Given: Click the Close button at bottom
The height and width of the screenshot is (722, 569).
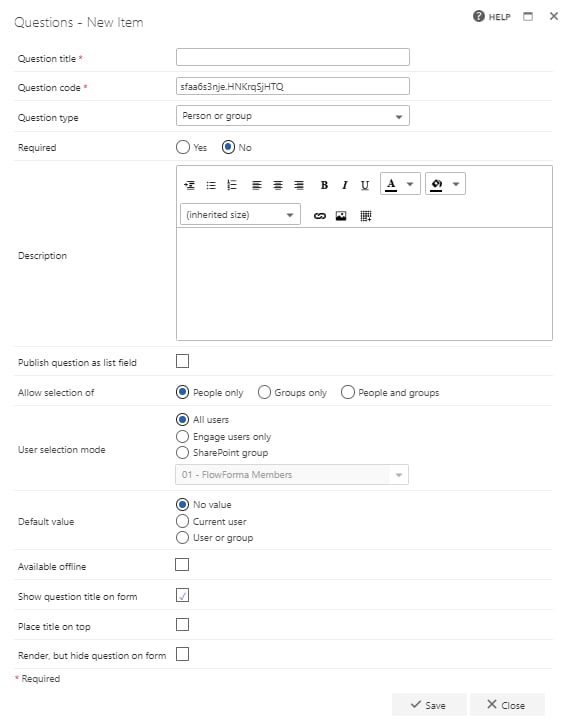Looking at the screenshot, I should 507,705.
